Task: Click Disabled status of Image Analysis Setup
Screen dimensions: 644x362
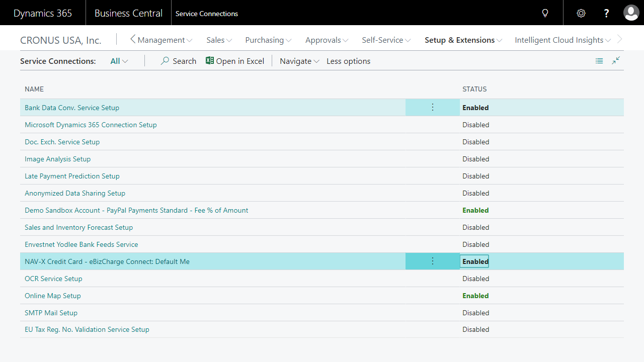Action: click(475, 159)
